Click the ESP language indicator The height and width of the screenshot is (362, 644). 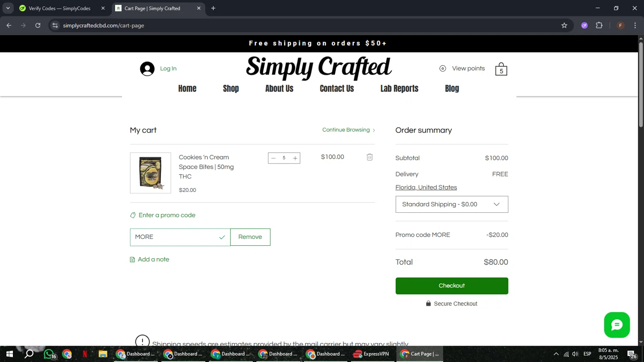coord(587,354)
